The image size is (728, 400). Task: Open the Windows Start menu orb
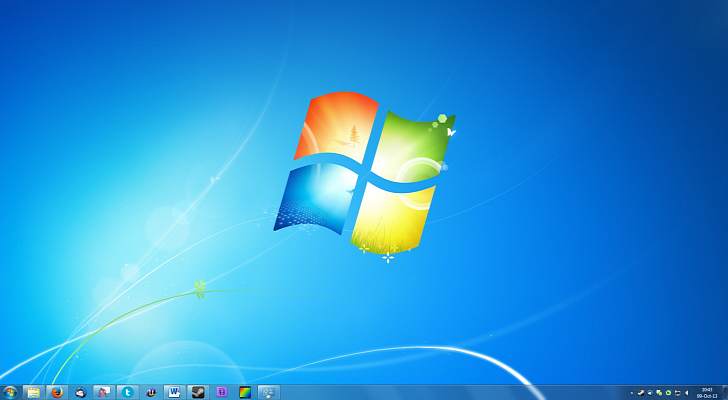[10, 392]
